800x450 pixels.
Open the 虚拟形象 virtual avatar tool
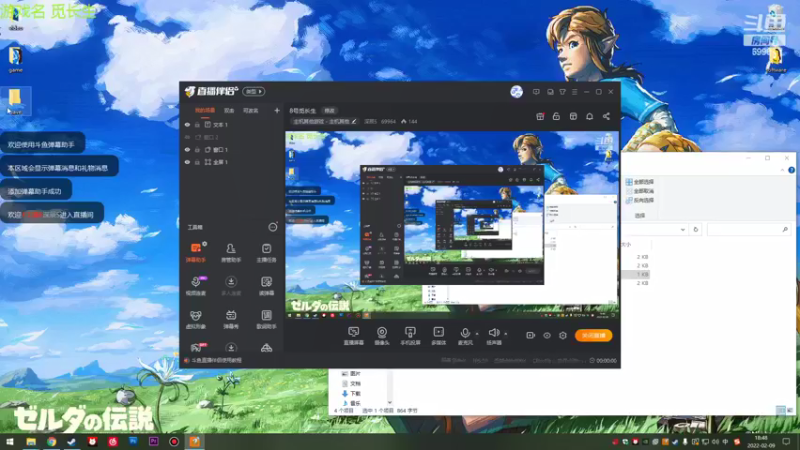pos(196,319)
